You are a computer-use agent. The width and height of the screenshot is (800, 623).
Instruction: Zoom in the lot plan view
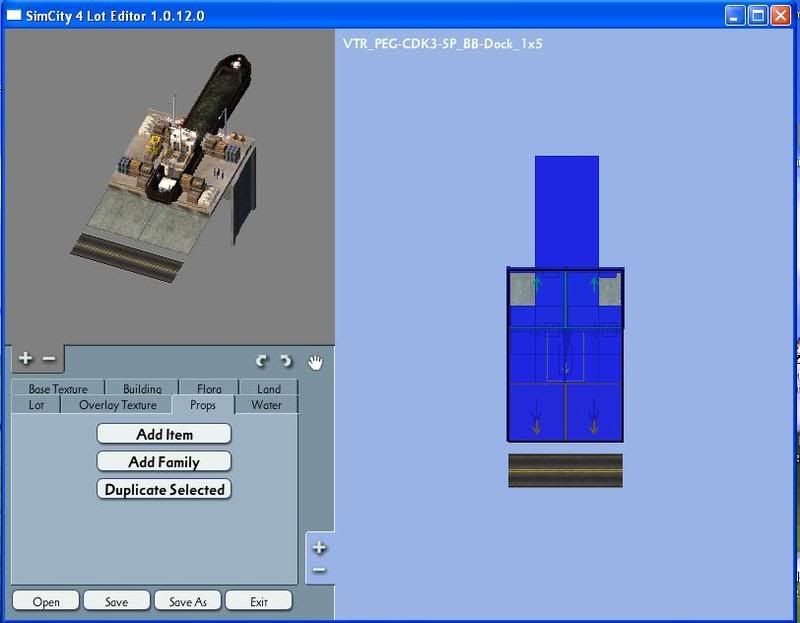319,547
